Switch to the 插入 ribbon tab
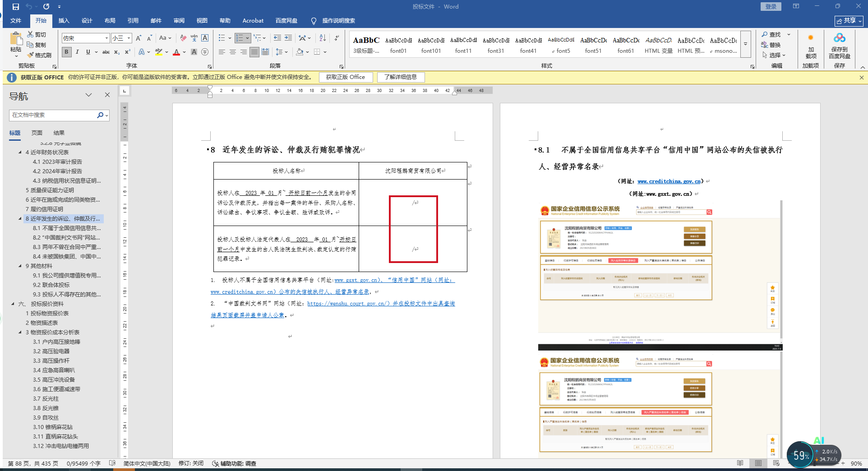 click(x=64, y=21)
